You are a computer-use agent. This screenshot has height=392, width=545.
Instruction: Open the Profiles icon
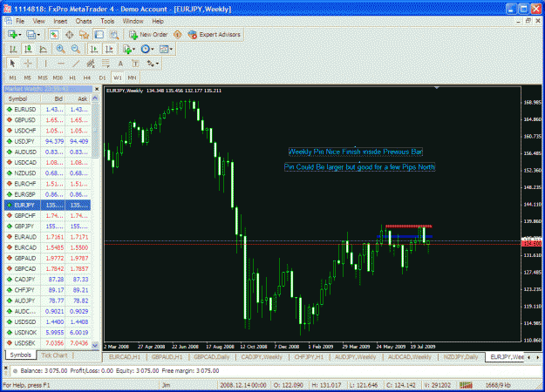(x=31, y=35)
